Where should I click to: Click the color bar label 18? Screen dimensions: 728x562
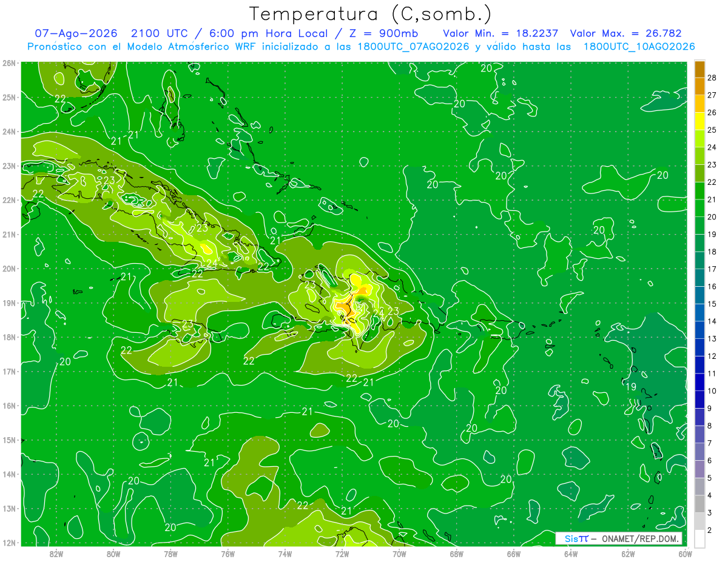pyautogui.click(x=712, y=252)
